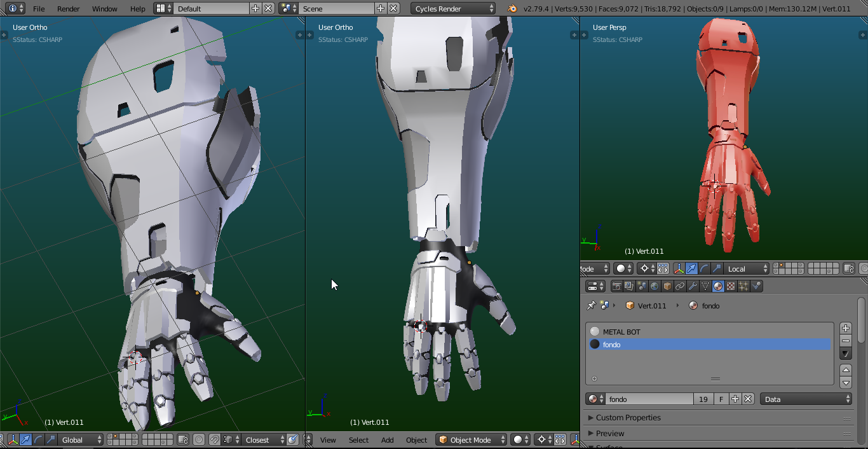Open the Object properties tab (orange cube)
The height and width of the screenshot is (449, 868).
[667, 286]
